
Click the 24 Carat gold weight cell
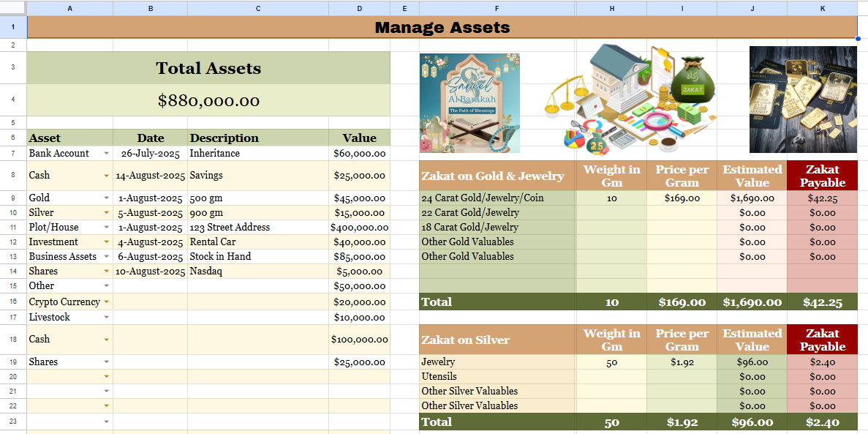(x=611, y=198)
